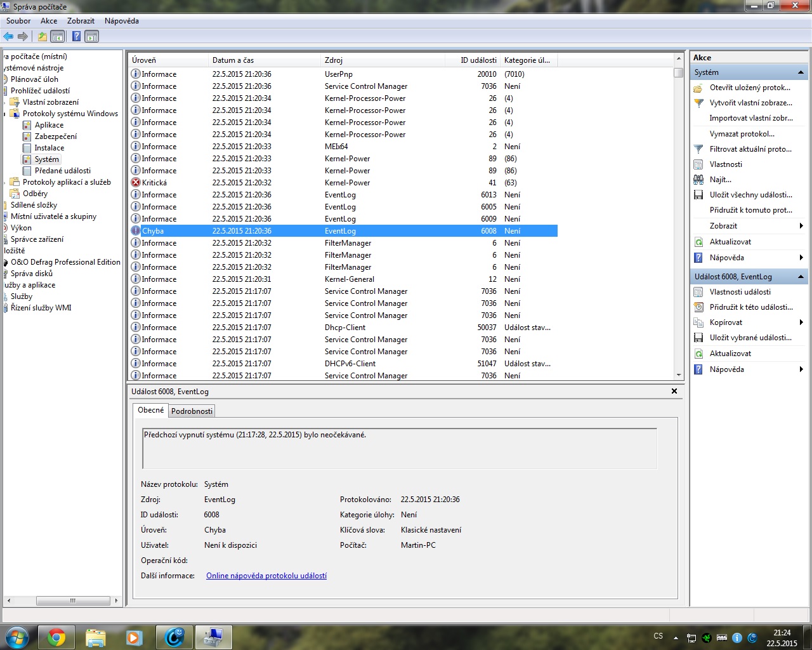Open O&O Defrag Professional Edition
The width and height of the screenshot is (812, 650).
tap(65, 262)
